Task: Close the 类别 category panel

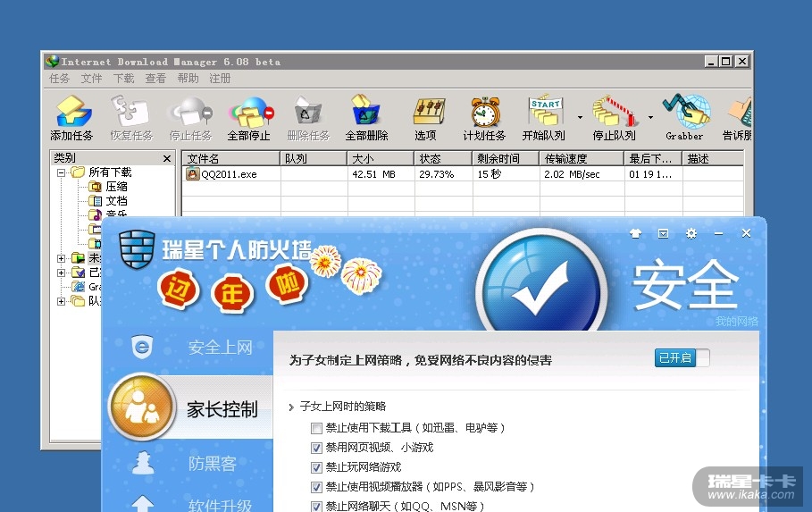Action: 167,158
